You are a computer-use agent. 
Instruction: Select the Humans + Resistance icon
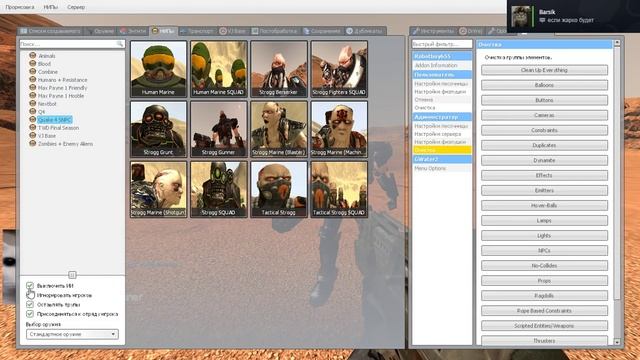[33, 79]
